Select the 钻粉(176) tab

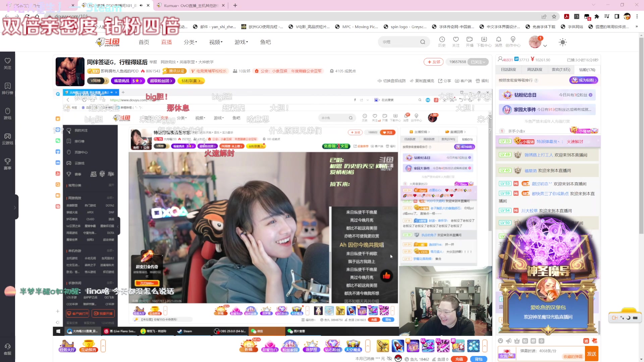coord(587,70)
